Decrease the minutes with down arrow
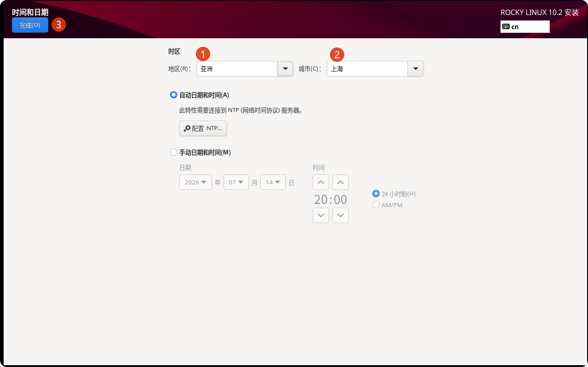 340,215
